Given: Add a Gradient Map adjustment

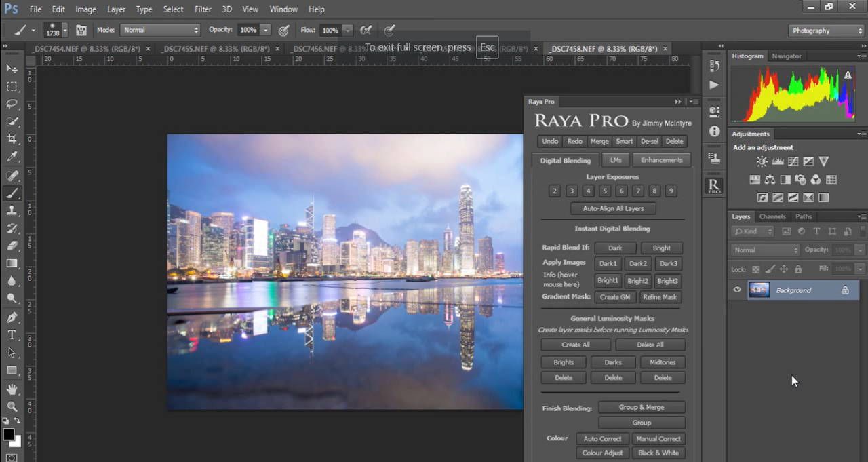Looking at the screenshot, I should coord(823,198).
